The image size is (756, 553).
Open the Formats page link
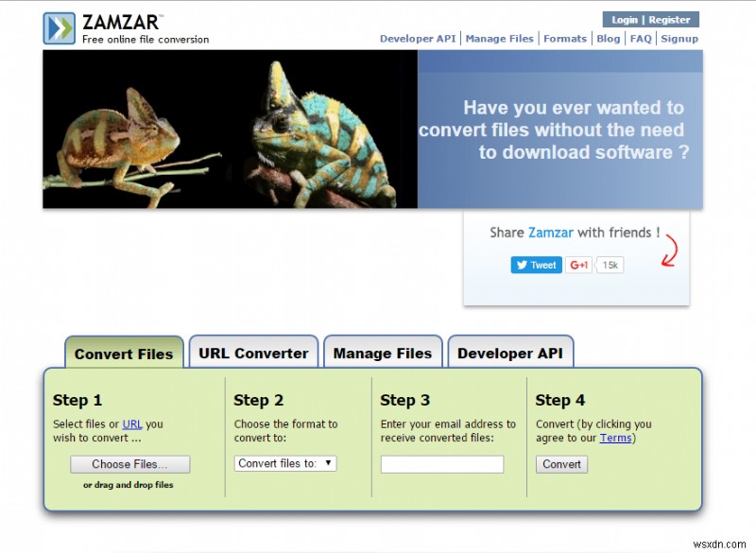click(565, 39)
